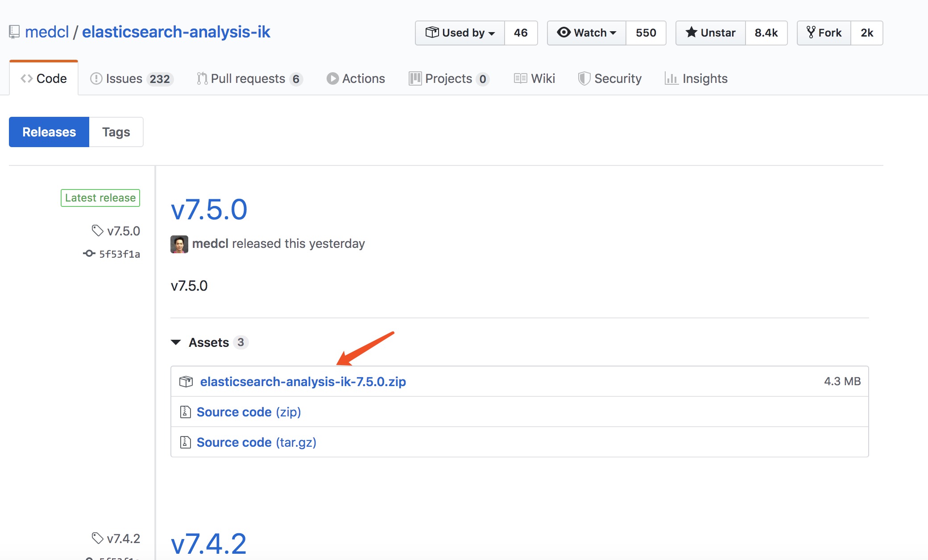The width and height of the screenshot is (928, 560).
Task: Click the package icon next to elasticsearch-analysis-ik-7.5.0.zip
Action: 186,382
